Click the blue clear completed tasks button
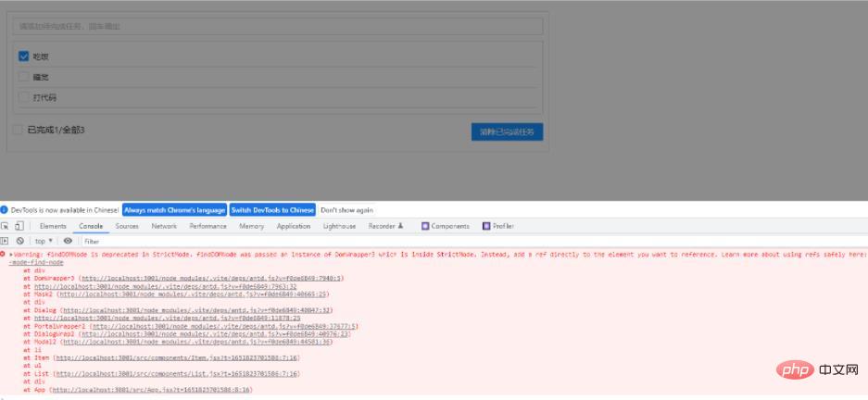The width and height of the screenshot is (868, 400). [x=507, y=131]
